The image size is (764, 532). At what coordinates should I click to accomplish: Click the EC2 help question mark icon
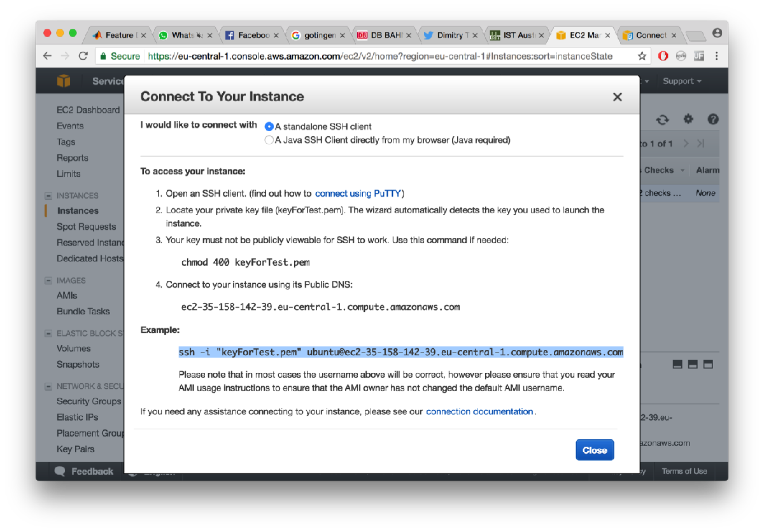(713, 119)
